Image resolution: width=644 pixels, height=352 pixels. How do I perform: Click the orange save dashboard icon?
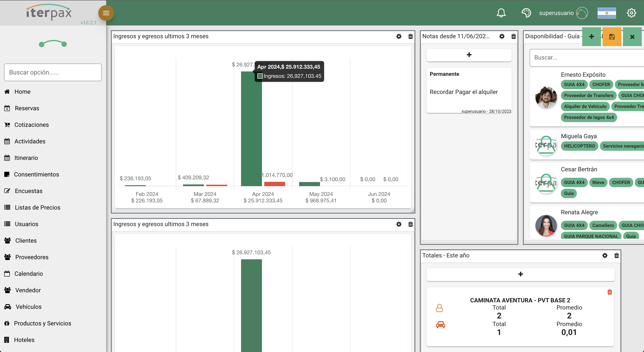click(612, 37)
